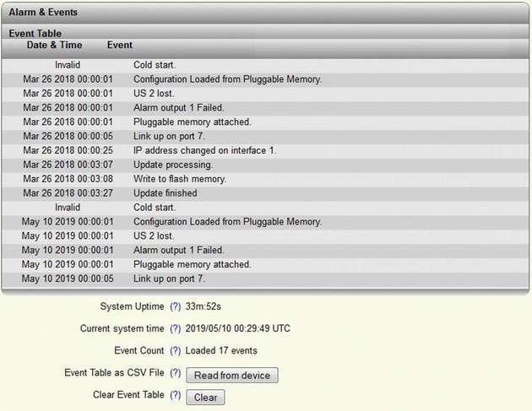This screenshot has height=411, width=532.
Task: Show help (?) for Event Table as CSV File
Action: click(176, 373)
